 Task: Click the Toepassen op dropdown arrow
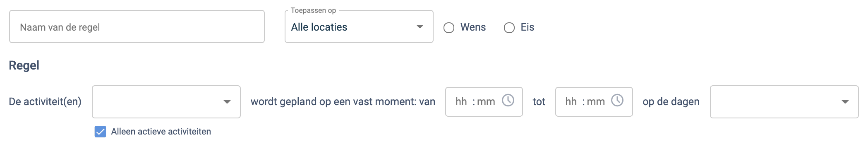420,27
